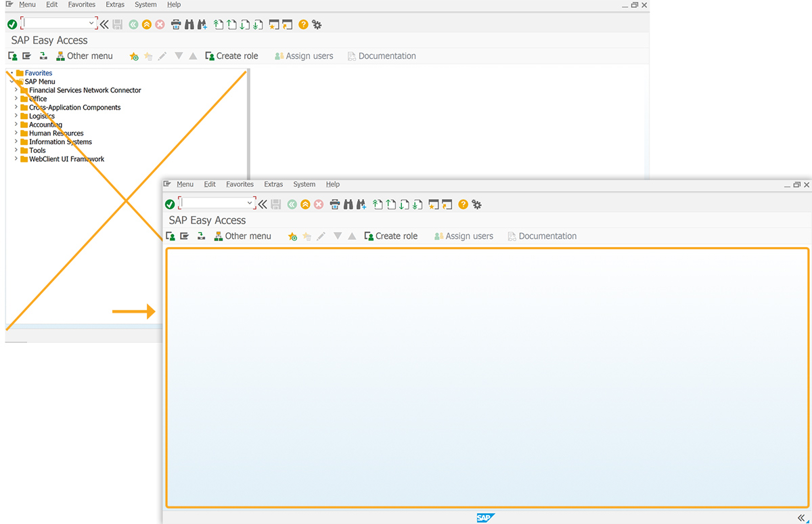
Task: Click the Create Shortcut icon in the back window
Action: (x=288, y=24)
